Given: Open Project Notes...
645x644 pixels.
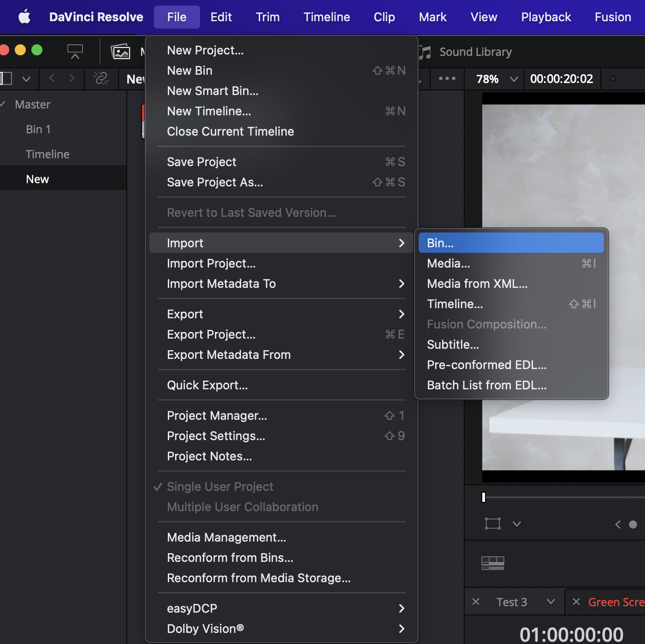Looking at the screenshot, I should pos(282,456).
